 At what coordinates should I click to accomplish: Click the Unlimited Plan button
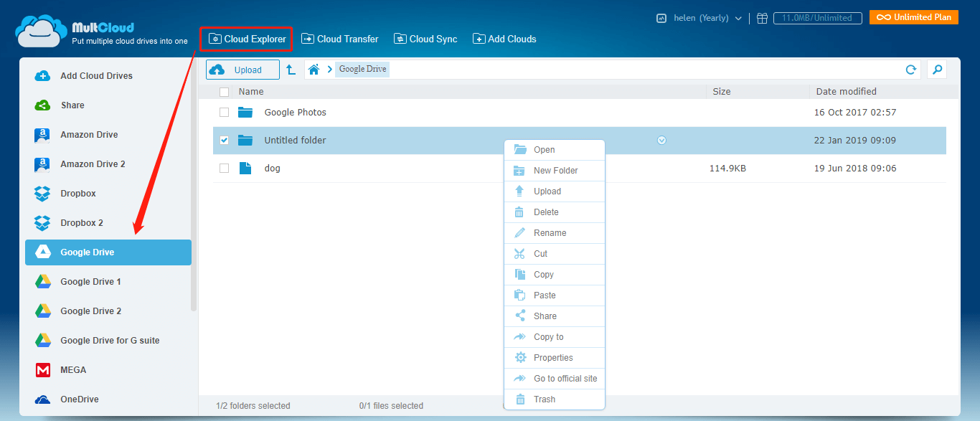tap(914, 17)
